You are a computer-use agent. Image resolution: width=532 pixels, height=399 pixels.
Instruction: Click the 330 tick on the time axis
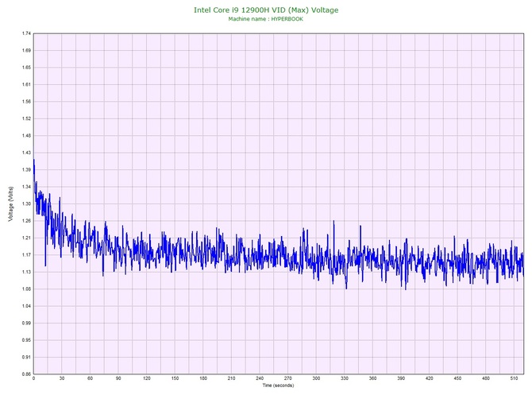pyautogui.click(x=345, y=378)
